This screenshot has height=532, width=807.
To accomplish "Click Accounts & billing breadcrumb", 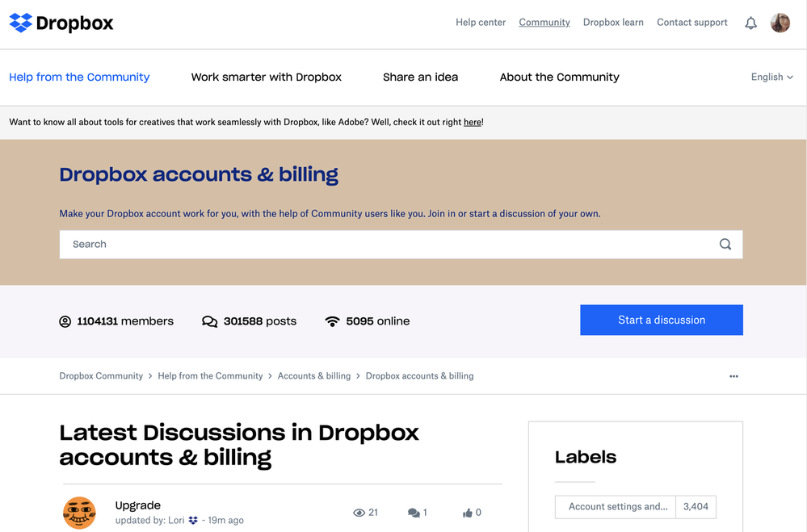I will [314, 375].
